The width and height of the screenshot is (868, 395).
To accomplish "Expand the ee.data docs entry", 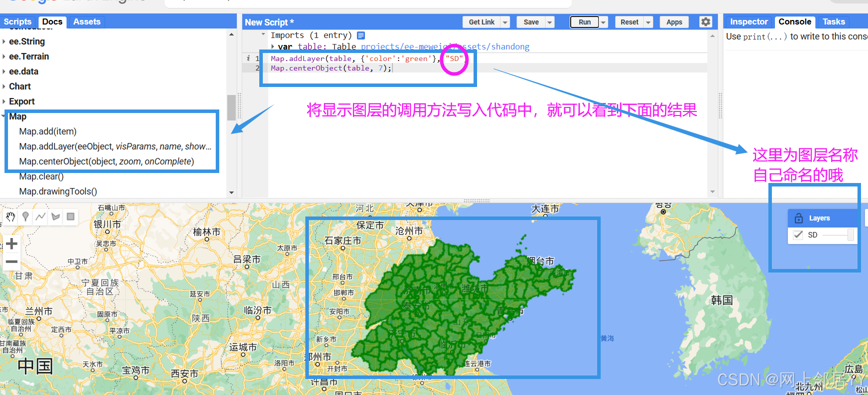I will pyautogui.click(x=4, y=71).
